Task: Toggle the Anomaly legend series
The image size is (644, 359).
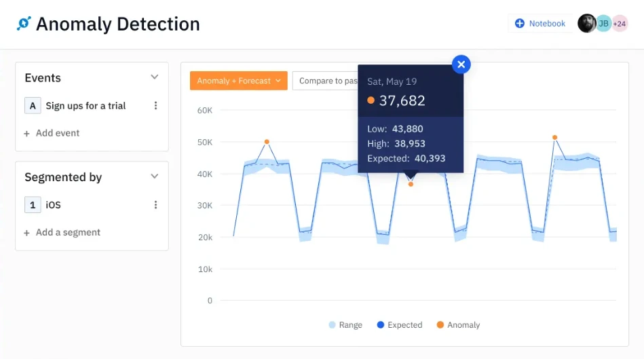Action: [458, 325]
